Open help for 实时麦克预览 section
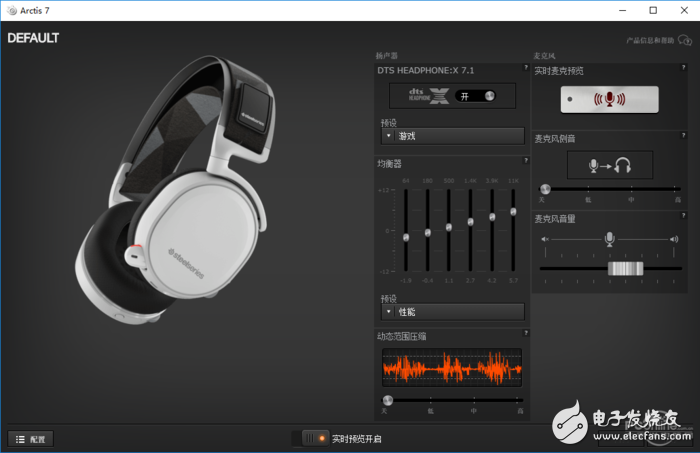This screenshot has width=700, height=453. pos(683,67)
